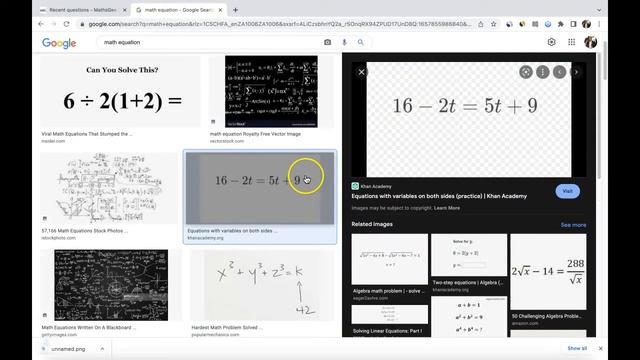Switch to Recent questions tab
640x360 pixels.
point(83,10)
